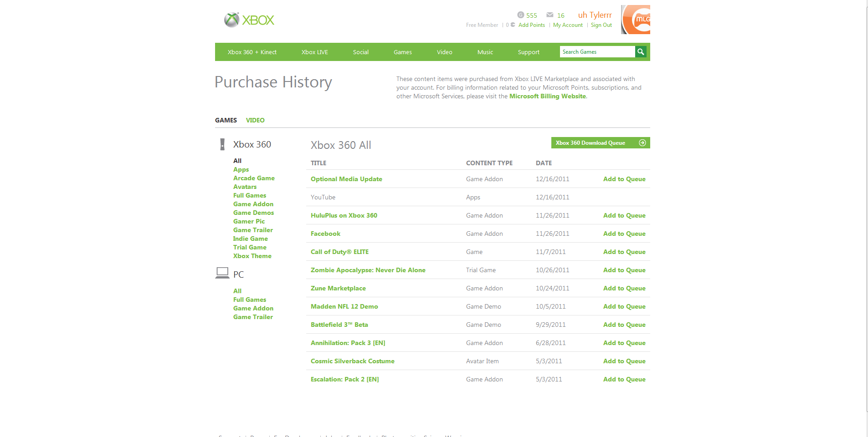Select Game Addon under PC
Screen dimensions: 868x437
point(253,308)
